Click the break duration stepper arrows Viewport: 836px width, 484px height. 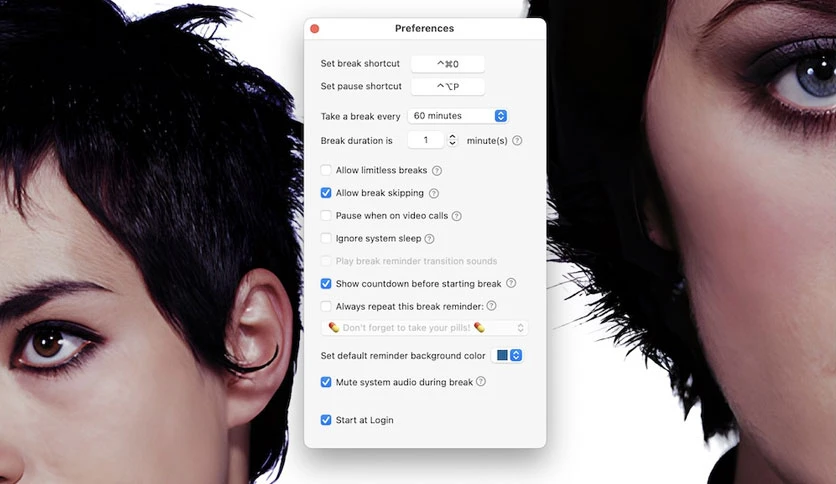[x=452, y=140]
